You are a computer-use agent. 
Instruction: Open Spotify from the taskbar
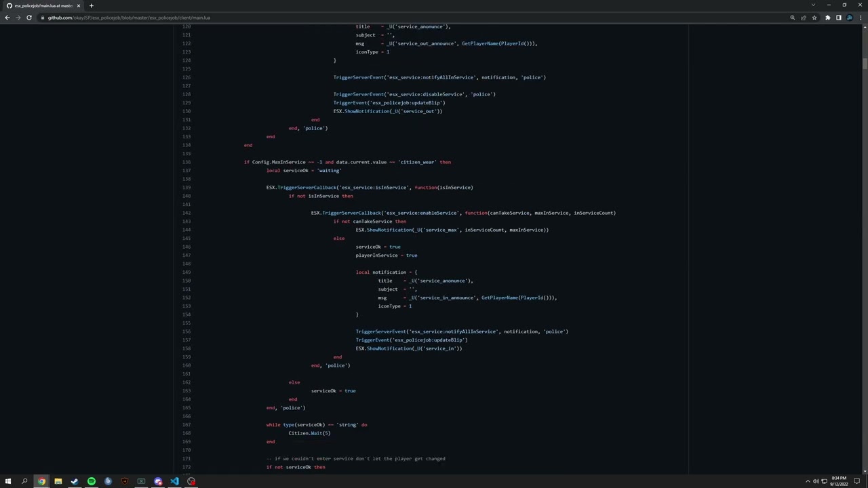pyautogui.click(x=92, y=481)
